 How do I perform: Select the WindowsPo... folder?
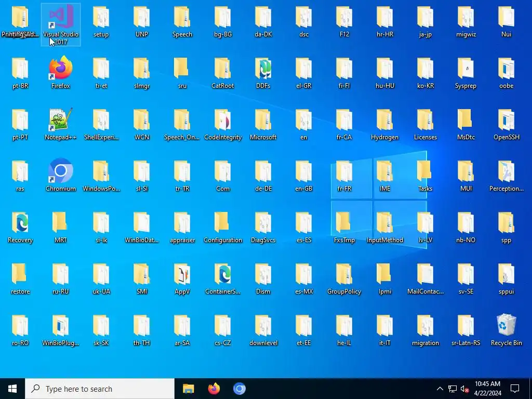tap(101, 176)
